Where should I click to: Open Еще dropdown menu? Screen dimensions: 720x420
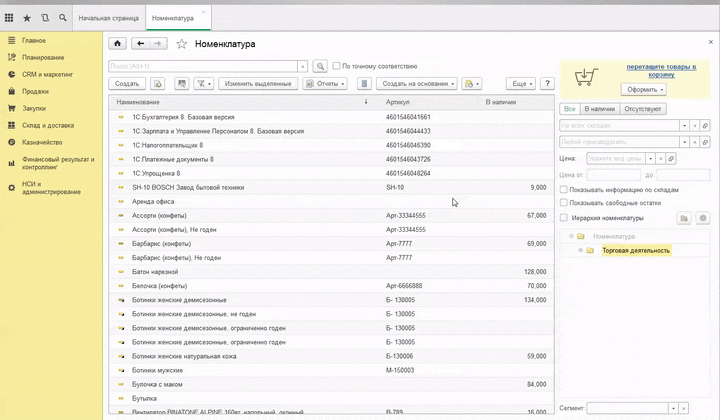click(521, 84)
